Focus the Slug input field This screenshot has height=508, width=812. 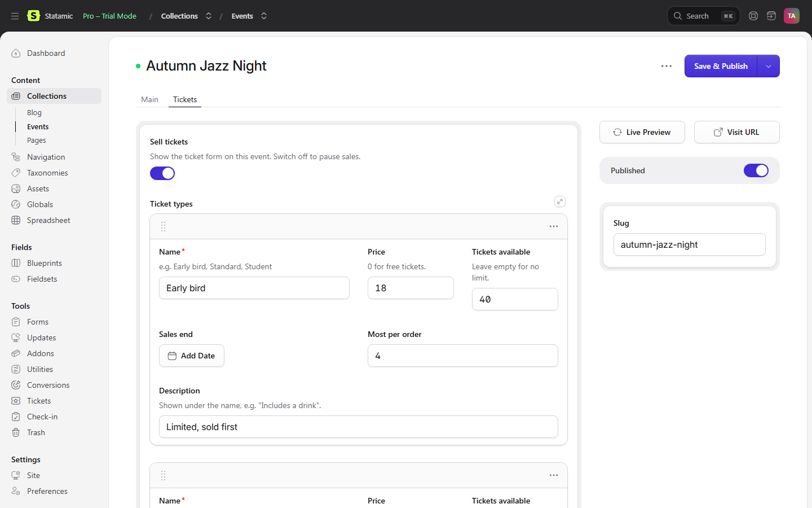690,244
